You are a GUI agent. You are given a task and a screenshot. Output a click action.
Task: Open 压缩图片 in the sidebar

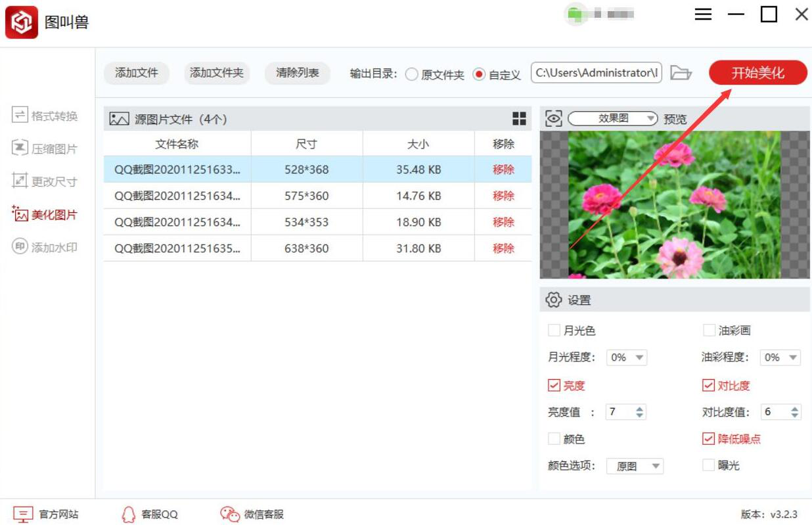tap(45, 148)
